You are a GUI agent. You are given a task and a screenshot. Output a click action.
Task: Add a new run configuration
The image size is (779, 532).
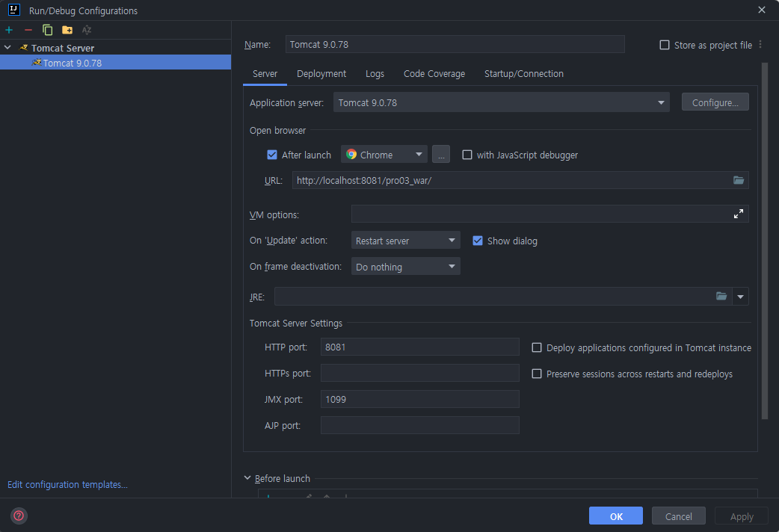[x=9, y=30]
